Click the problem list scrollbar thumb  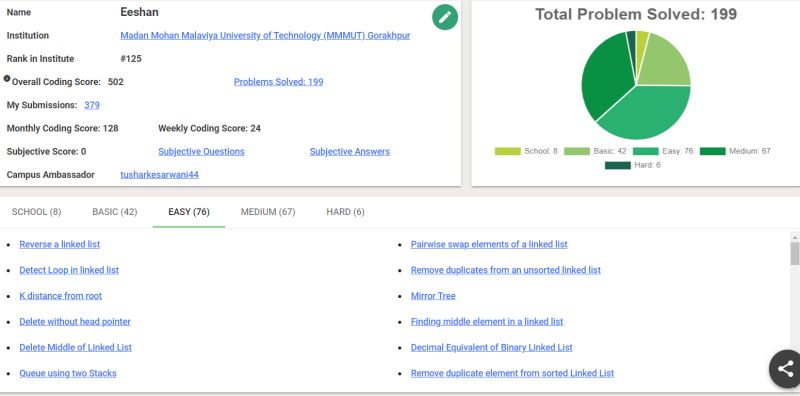click(795, 254)
